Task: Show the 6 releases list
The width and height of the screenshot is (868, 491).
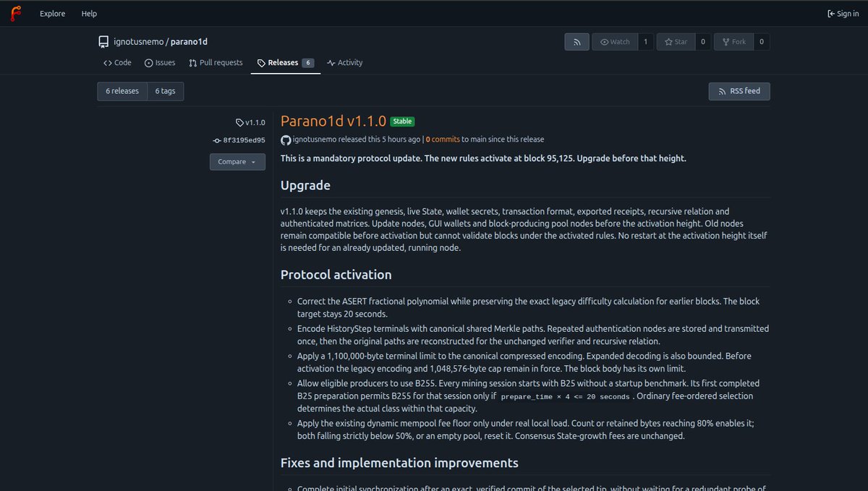Action: [x=122, y=91]
